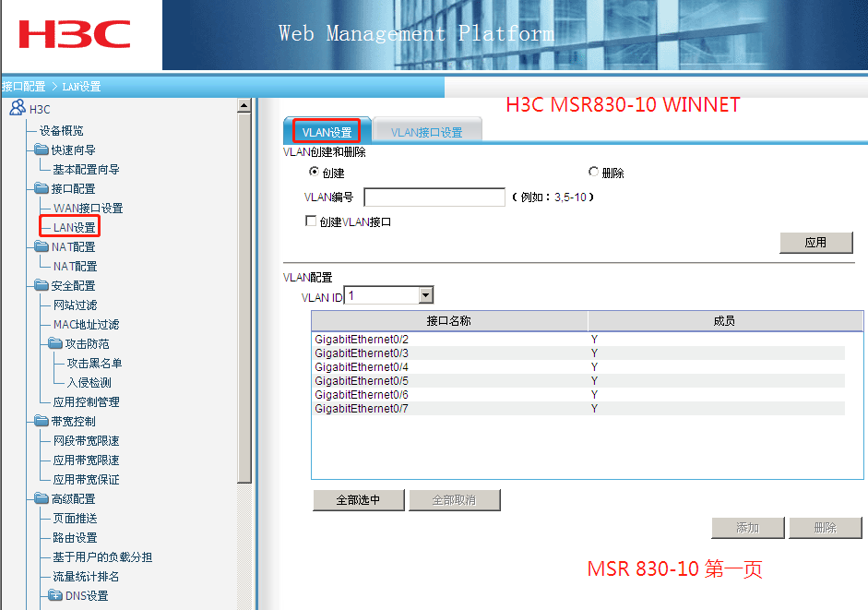Click the NAT配置 folder icon
Viewport: 868px width, 610px height.
point(41,246)
